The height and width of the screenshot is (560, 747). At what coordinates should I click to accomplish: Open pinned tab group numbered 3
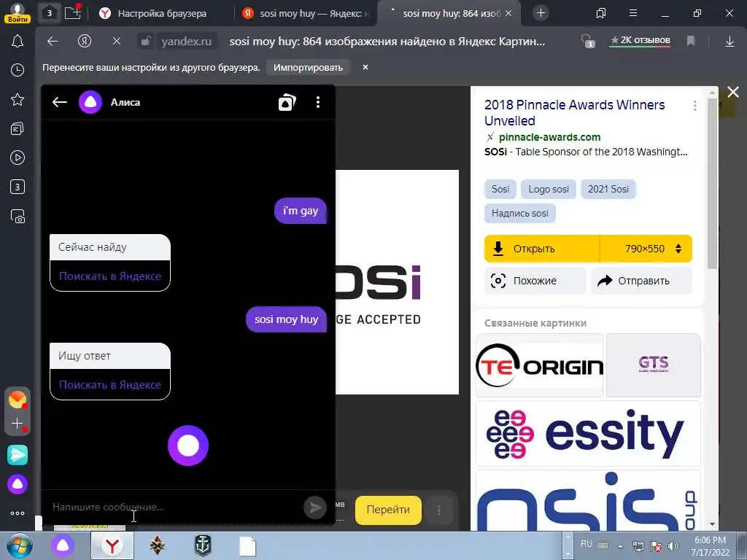pyautogui.click(x=49, y=13)
